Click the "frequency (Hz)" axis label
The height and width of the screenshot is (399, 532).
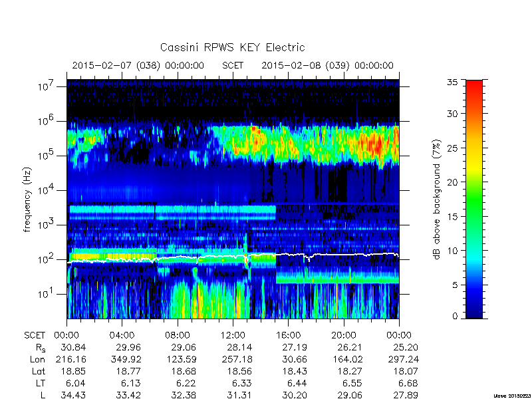(27, 199)
